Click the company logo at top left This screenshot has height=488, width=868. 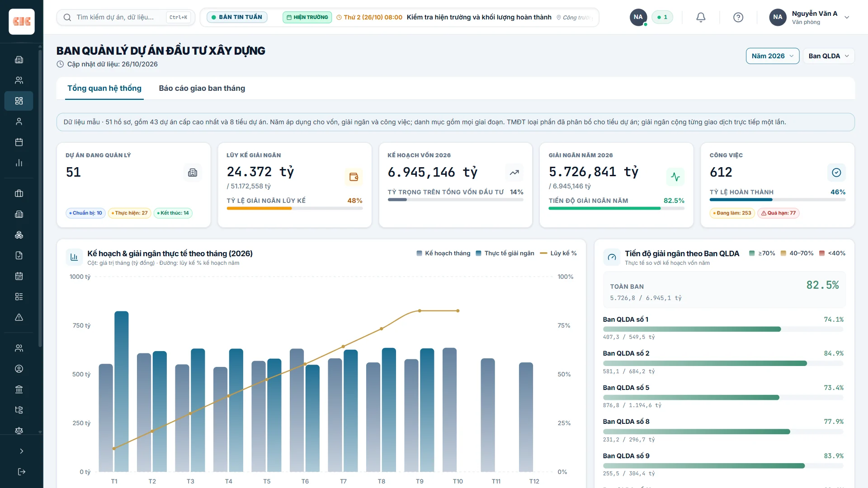click(22, 21)
